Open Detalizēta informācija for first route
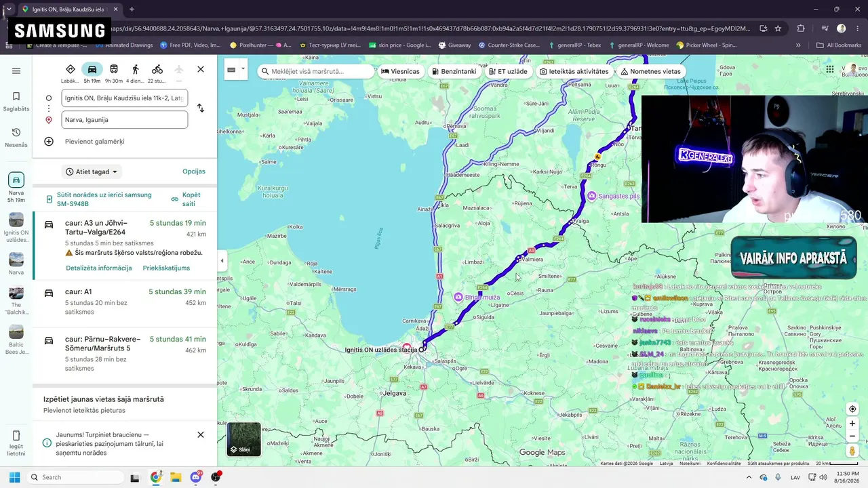868x488 pixels. pos(99,268)
